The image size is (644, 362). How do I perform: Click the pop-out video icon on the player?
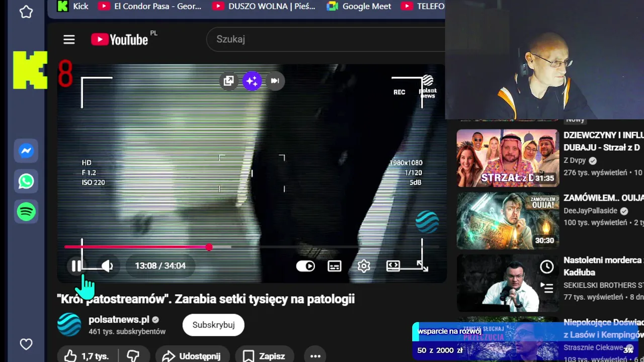click(x=228, y=80)
